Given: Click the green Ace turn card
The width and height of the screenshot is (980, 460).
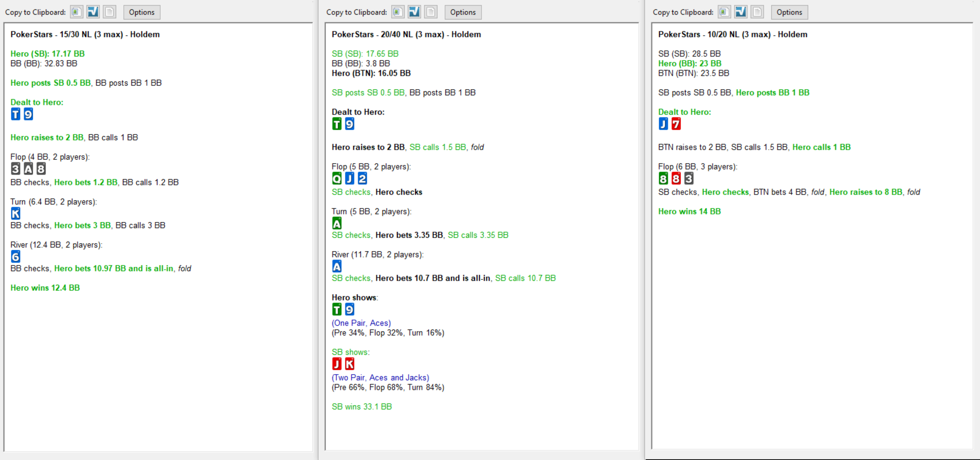Looking at the screenshot, I should [x=337, y=223].
